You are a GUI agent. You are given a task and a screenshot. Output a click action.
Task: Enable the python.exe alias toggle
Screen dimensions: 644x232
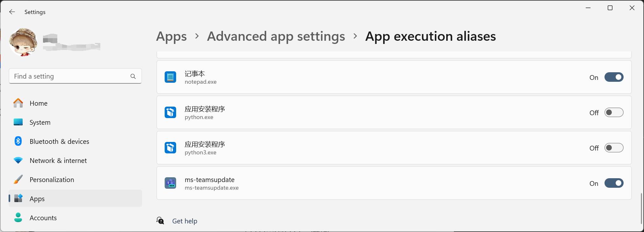tap(614, 112)
